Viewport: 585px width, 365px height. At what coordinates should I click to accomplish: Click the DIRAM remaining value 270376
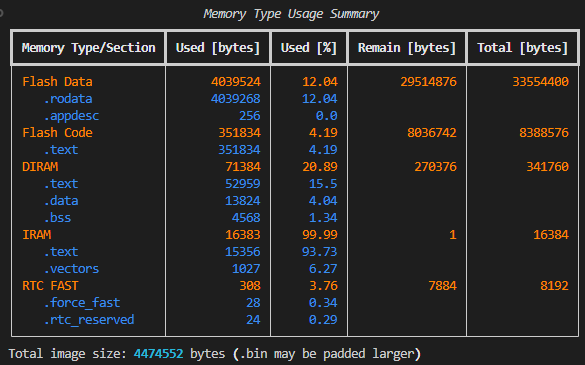[435, 167]
